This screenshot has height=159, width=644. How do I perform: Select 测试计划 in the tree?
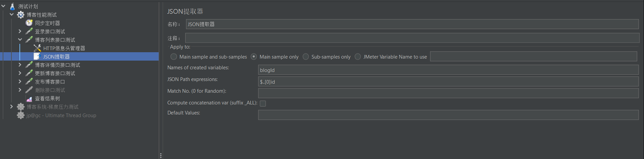(x=28, y=6)
